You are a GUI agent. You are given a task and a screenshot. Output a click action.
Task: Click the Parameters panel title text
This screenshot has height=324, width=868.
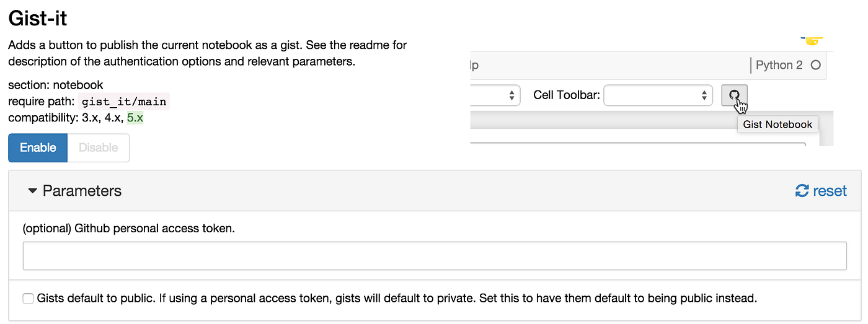point(82,191)
